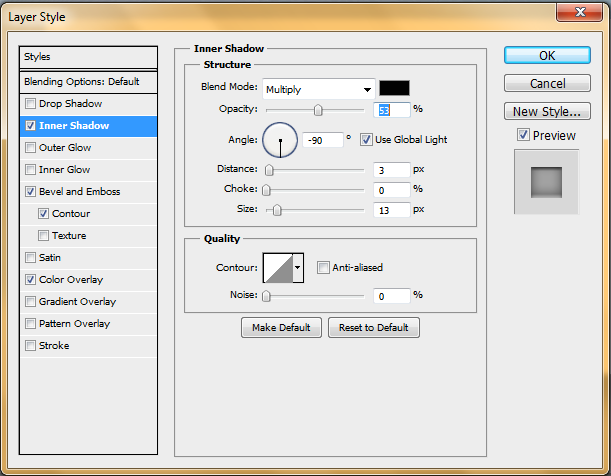Viewport: 611px width, 476px height.
Task: Click the contour curve thumbnail
Action: [x=277, y=267]
